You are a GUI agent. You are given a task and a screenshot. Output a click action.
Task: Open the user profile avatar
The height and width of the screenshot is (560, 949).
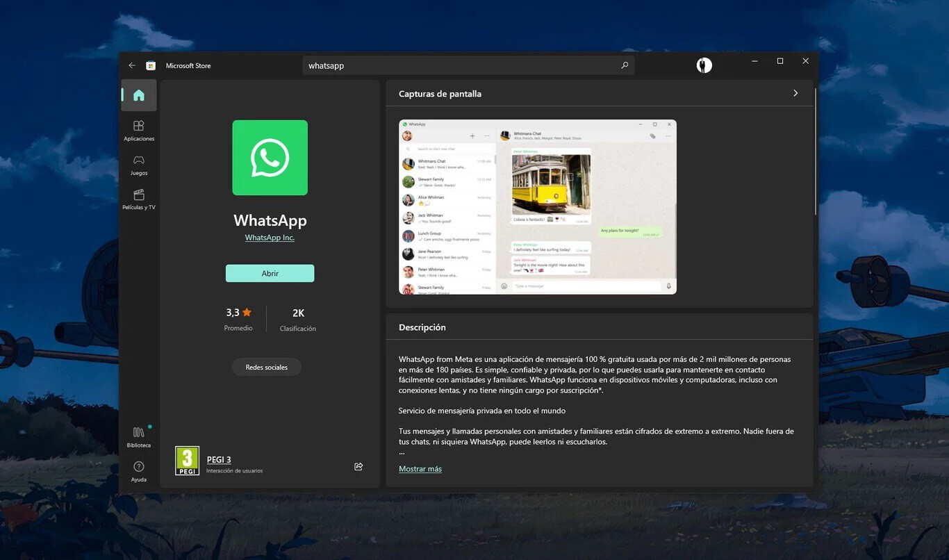click(704, 65)
